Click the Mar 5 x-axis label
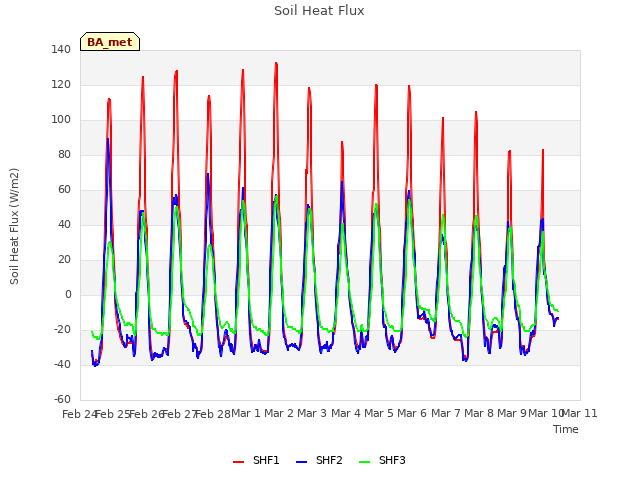 (379, 413)
